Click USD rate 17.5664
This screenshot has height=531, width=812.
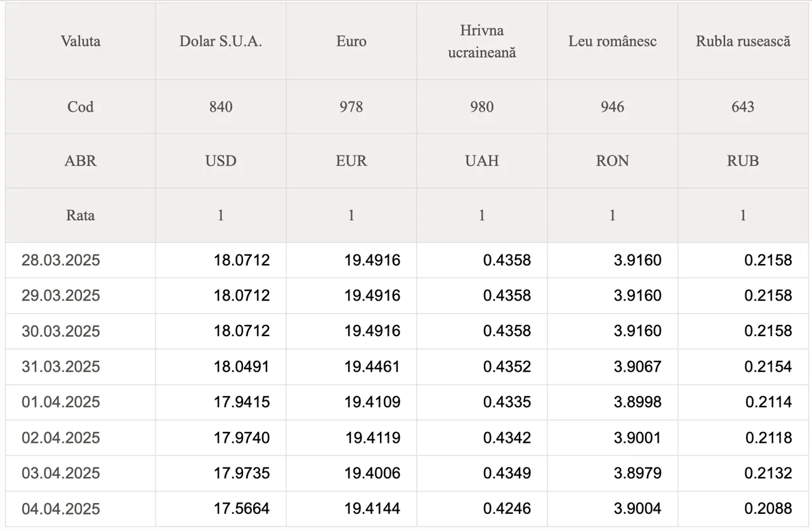coord(242,509)
